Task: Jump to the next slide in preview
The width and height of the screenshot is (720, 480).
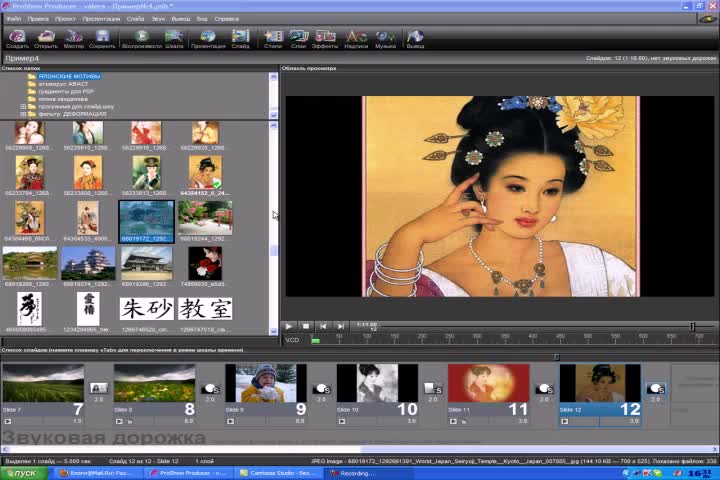Action: pyautogui.click(x=341, y=326)
